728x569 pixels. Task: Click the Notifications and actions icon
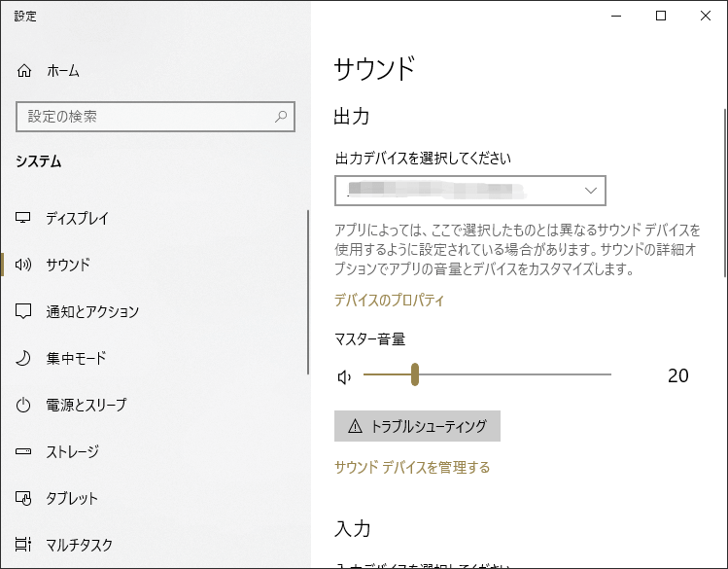point(24,311)
